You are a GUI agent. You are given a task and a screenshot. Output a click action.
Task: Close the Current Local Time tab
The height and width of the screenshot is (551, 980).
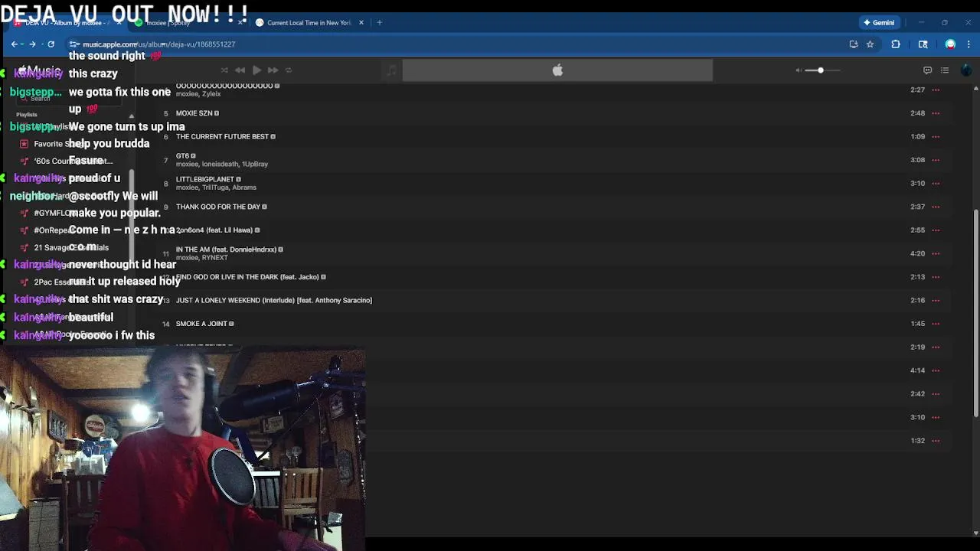pos(361,23)
